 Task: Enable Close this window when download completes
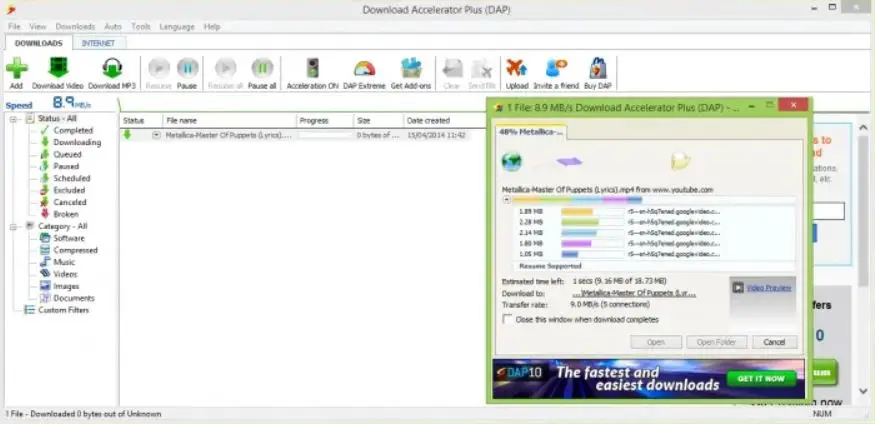pos(508,320)
